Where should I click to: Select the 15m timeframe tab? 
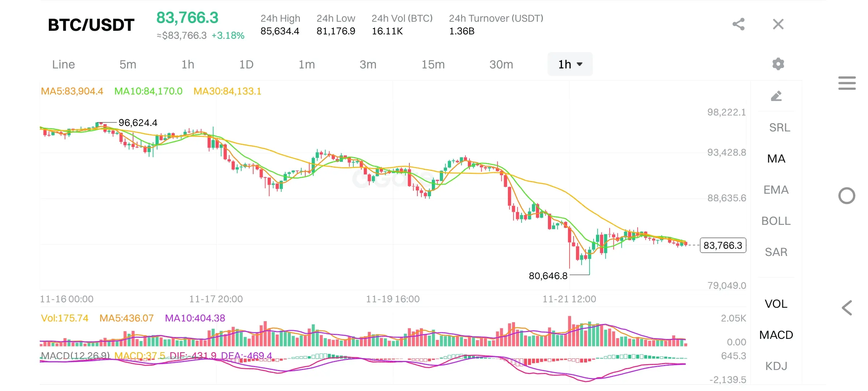(433, 64)
